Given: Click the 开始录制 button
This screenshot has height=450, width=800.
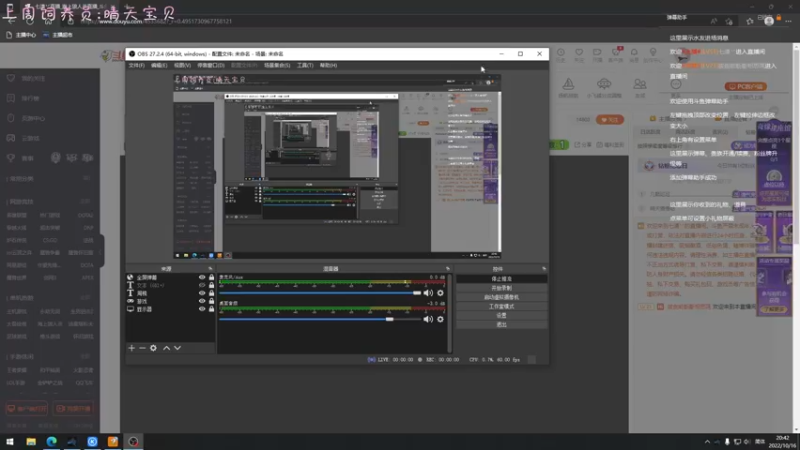Looking at the screenshot, I should point(502,288).
